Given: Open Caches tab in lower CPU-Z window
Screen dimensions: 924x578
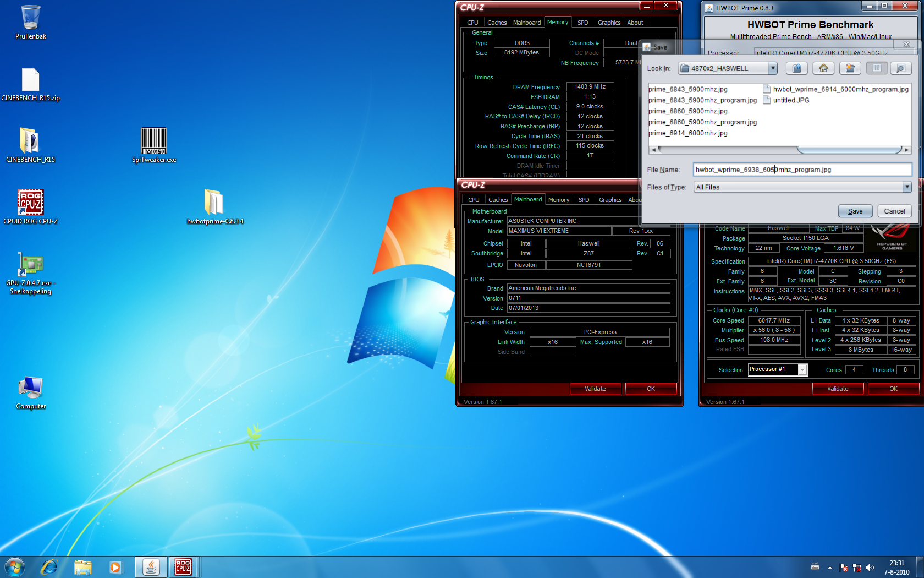Looking at the screenshot, I should pyautogui.click(x=498, y=200).
